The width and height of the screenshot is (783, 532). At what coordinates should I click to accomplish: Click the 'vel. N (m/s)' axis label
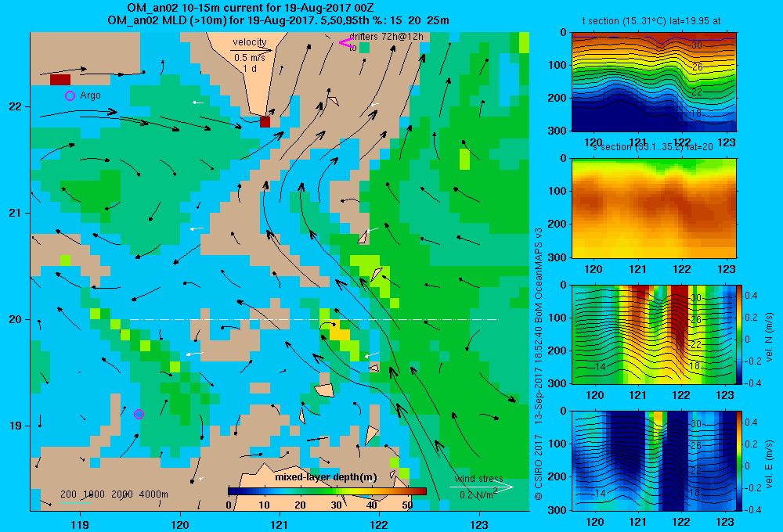point(770,337)
